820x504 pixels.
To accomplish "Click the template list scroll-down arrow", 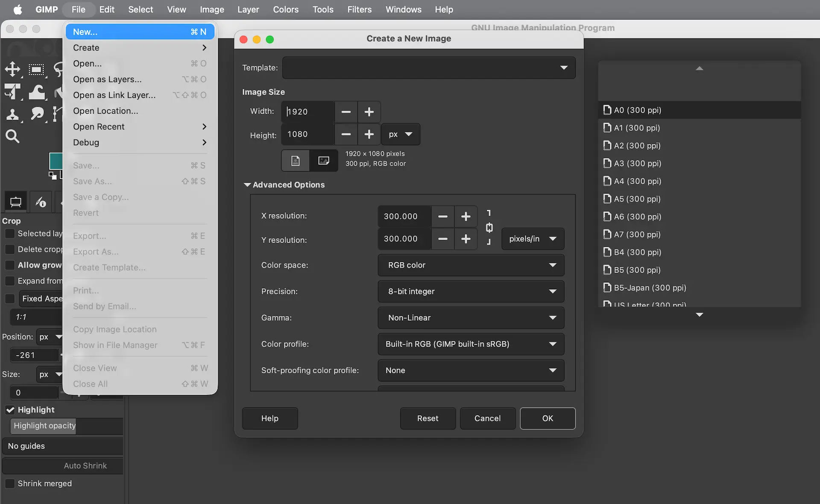I will [699, 315].
